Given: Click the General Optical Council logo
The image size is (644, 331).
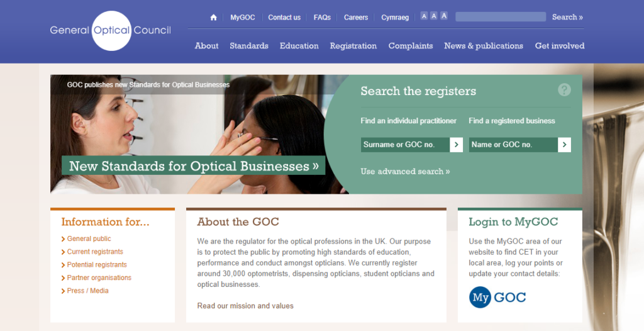Looking at the screenshot, I should tap(111, 30).
